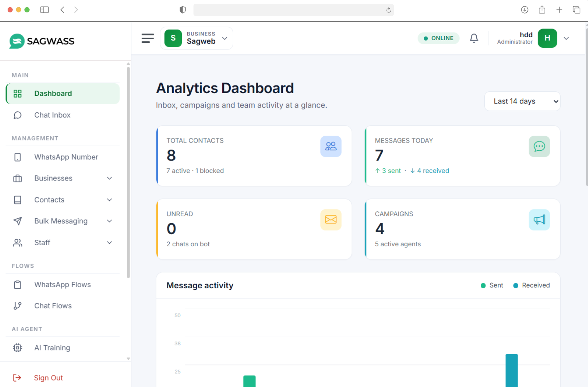
Task: Click the Campaigns megaphone icon
Action: click(x=539, y=220)
